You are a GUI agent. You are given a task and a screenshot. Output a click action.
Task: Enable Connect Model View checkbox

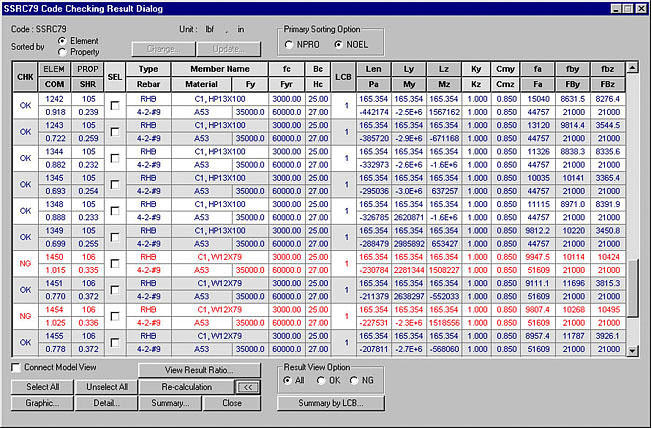15,368
